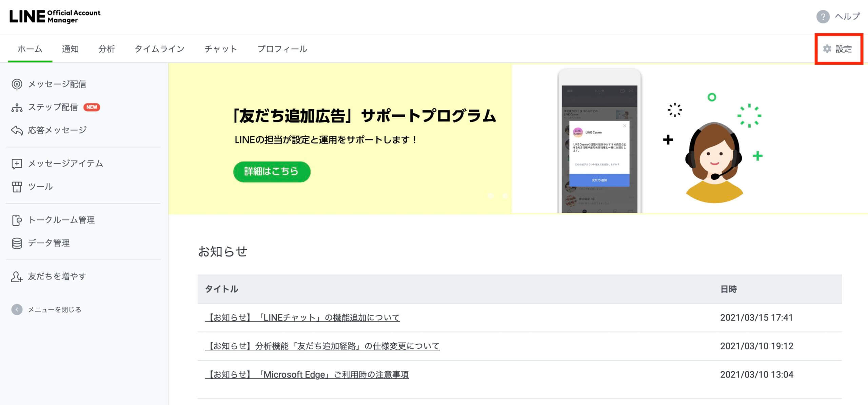Open the プロフィール tab
Viewport: 868px width, 405px height.
[x=282, y=49]
